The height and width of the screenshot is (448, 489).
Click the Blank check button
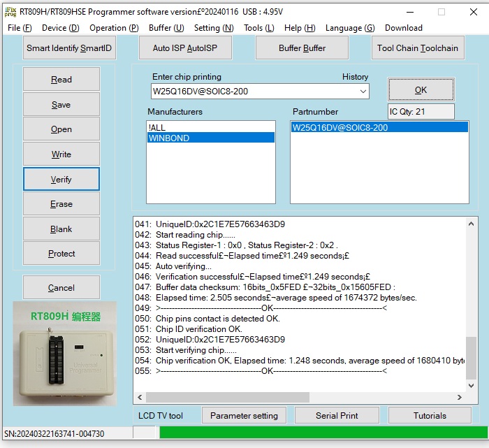click(x=61, y=229)
